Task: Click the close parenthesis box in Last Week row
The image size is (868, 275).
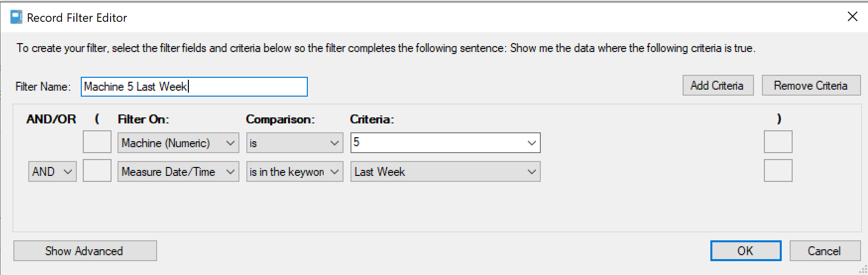Action: (x=778, y=171)
